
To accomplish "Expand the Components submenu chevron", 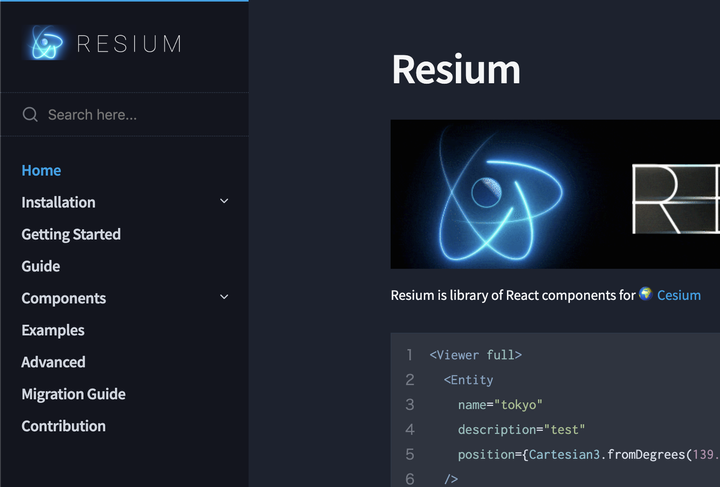I will 224,298.
